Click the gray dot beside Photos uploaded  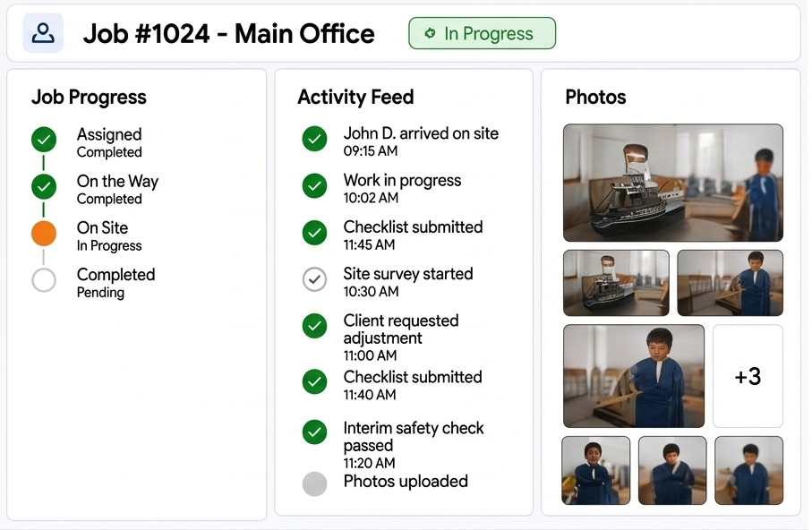314,483
